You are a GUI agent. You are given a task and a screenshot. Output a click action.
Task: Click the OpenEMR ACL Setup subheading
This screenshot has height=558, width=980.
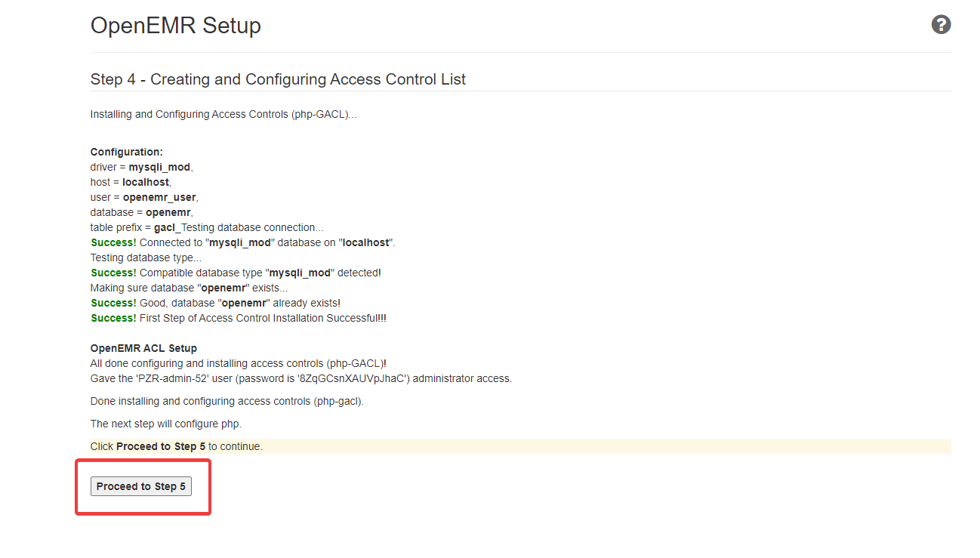coord(143,348)
